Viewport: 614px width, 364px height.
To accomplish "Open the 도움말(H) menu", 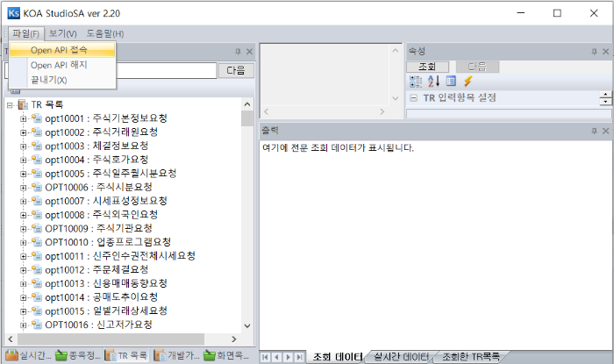I will [x=105, y=33].
